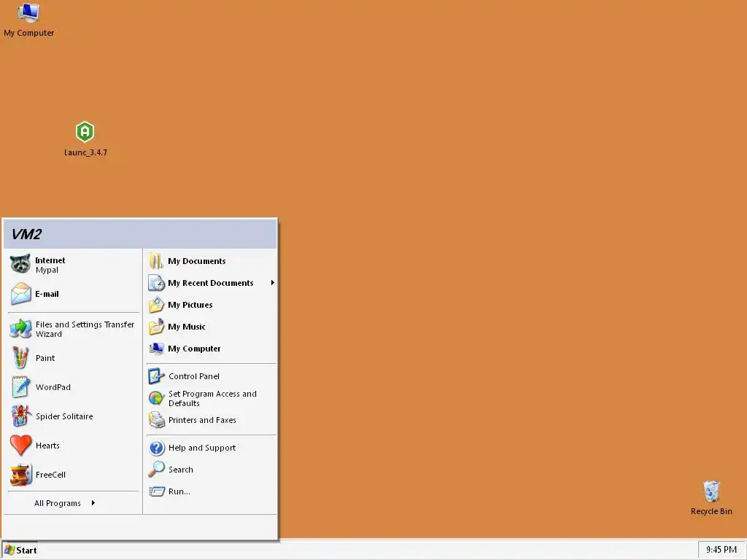Open the My Pictures folder icon
747x560 pixels.
tap(156, 305)
